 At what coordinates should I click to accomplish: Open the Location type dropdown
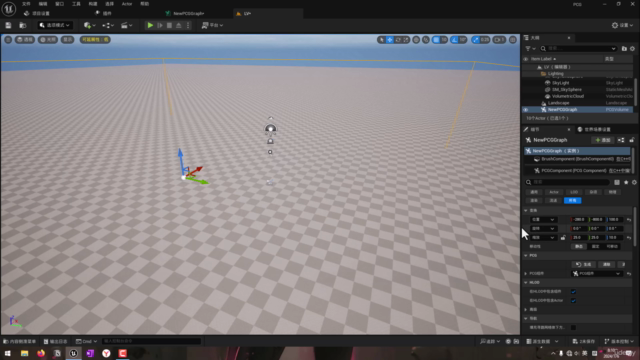pyautogui.click(x=543, y=220)
